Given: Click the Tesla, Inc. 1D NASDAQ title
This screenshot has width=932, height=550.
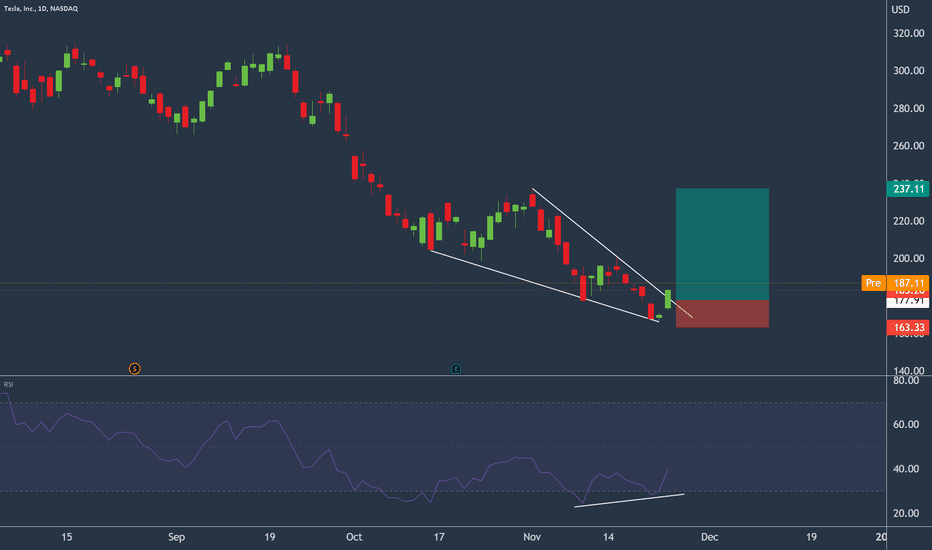Looking at the screenshot, I should pos(40,8).
